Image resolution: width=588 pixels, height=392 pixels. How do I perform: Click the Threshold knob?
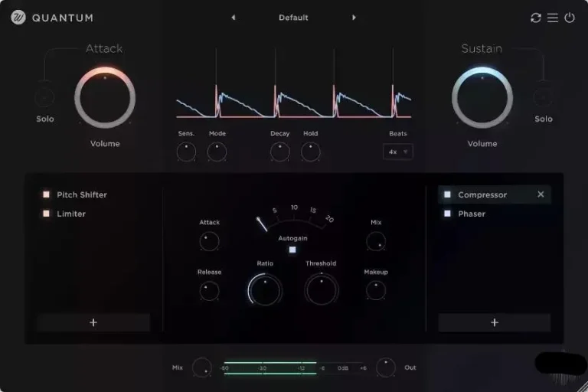click(x=321, y=289)
